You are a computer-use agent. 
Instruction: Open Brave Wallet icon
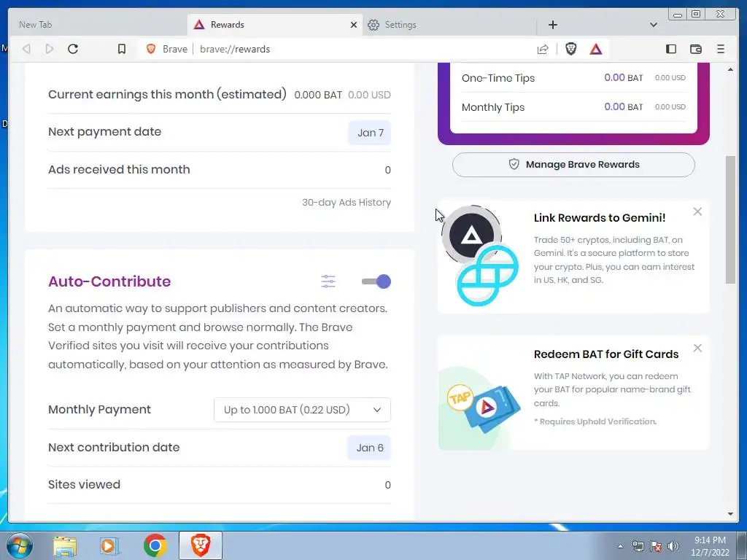pyautogui.click(x=695, y=49)
